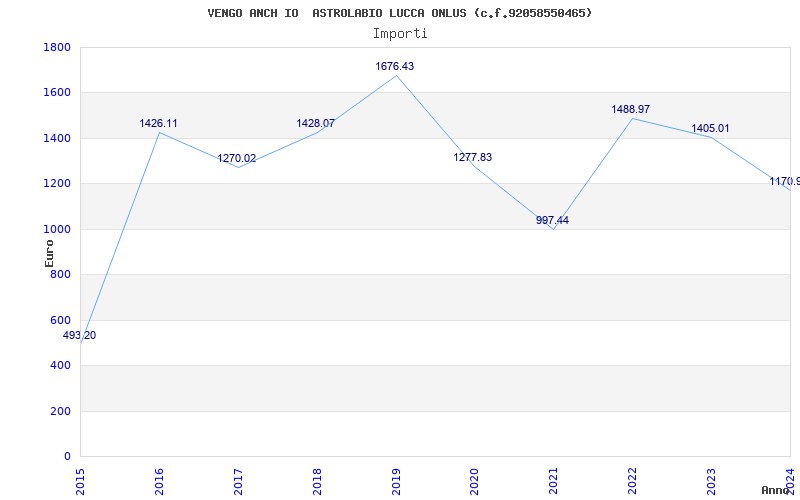This screenshot has width=800, height=500.
Task: Click the x-axis year 2023
Action: point(711,482)
